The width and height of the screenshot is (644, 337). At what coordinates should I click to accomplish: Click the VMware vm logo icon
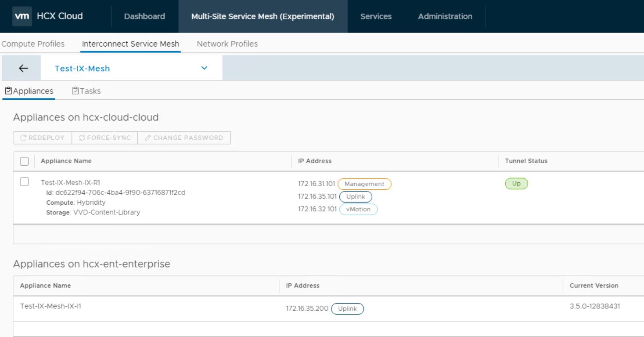[x=22, y=16]
